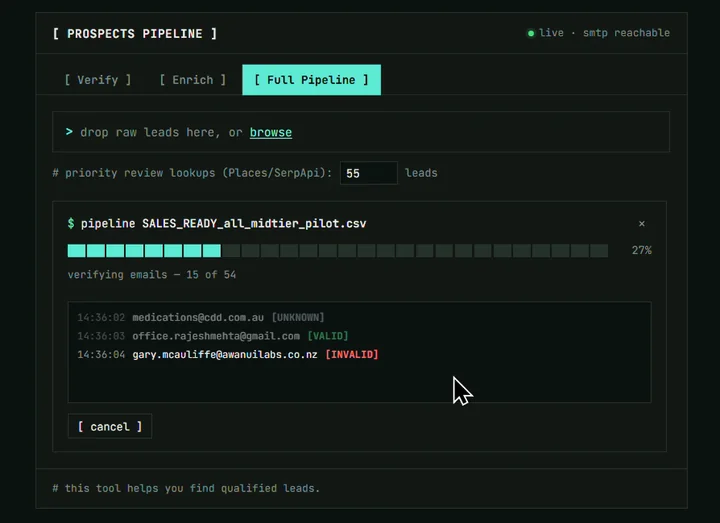
Task: Click the 27% progress value
Action: [x=641, y=250]
